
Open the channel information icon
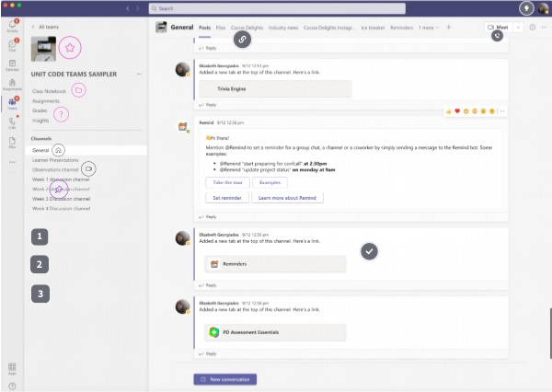coord(533,28)
